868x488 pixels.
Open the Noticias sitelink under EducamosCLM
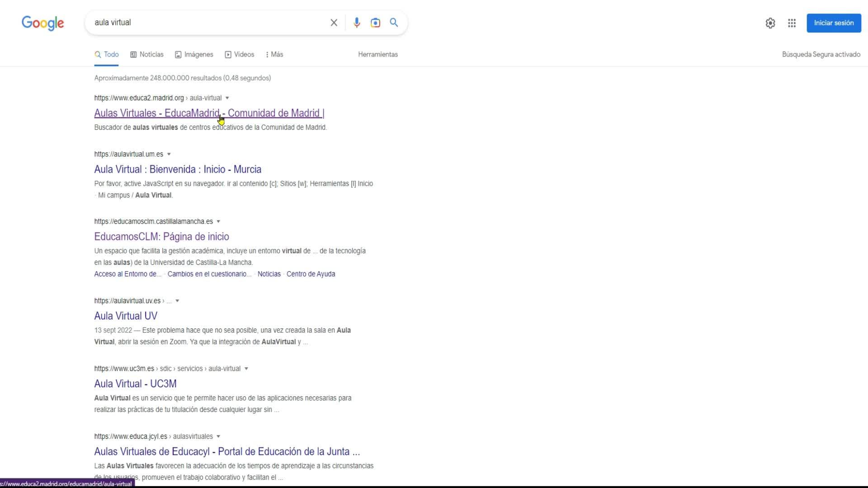(x=269, y=274)
